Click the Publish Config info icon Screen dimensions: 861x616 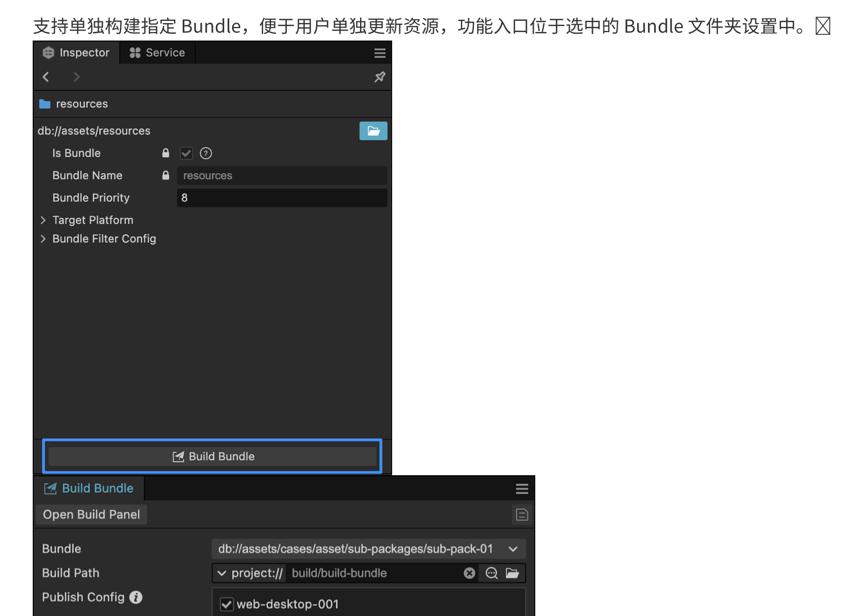point(136,597)
